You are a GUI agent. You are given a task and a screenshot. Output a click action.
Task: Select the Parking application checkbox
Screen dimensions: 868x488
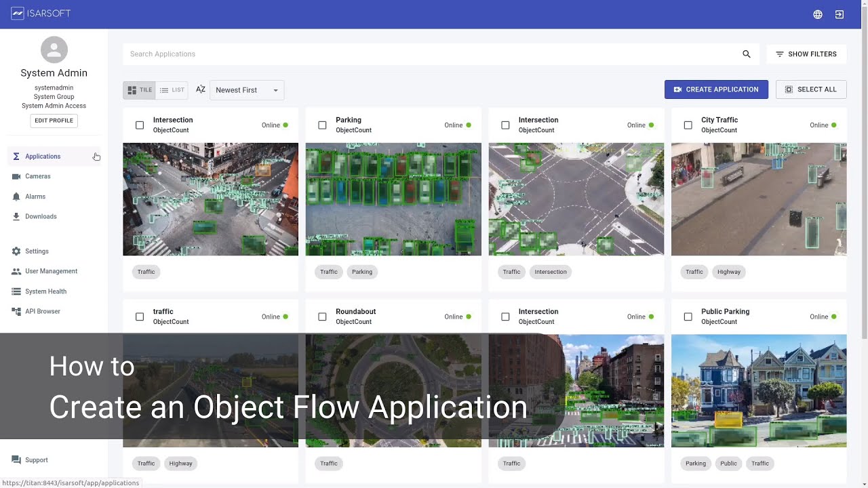(322, 125)
